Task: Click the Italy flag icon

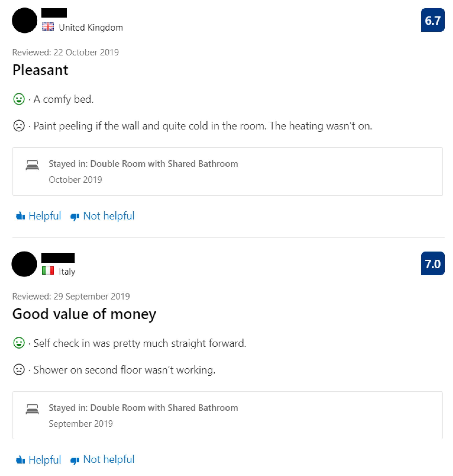Action: click(x=48, y=271)
